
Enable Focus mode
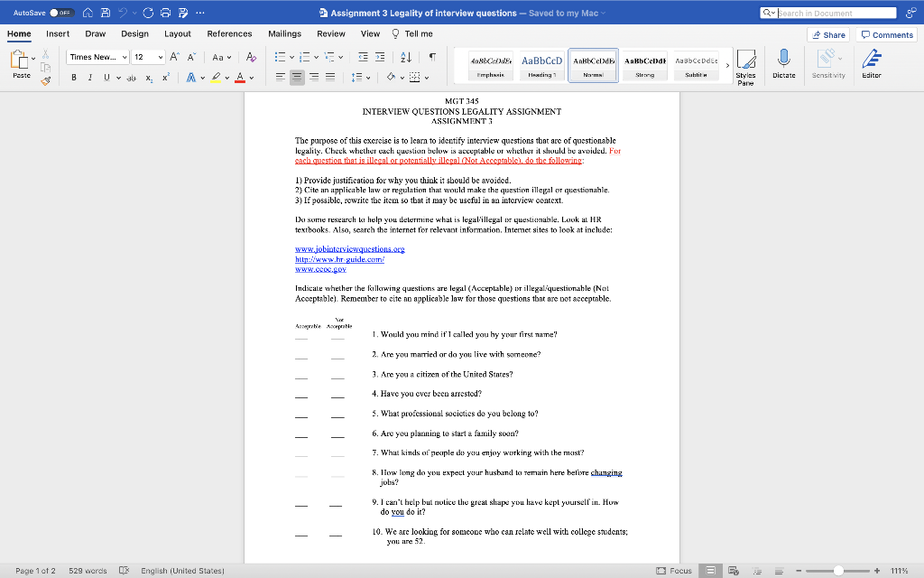(x=676, y=570)
